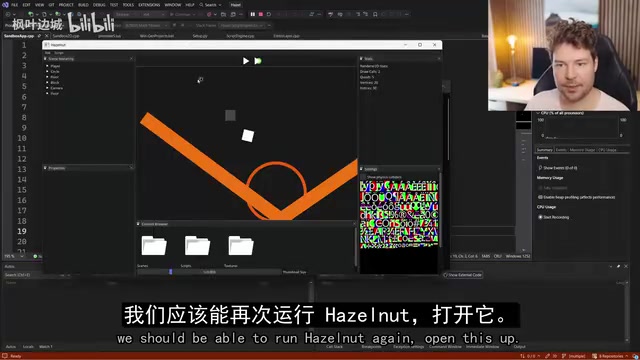Click the bookmark icon in the toolbar
The height and width of the screenshot is (360, 640).
point(375,14)
